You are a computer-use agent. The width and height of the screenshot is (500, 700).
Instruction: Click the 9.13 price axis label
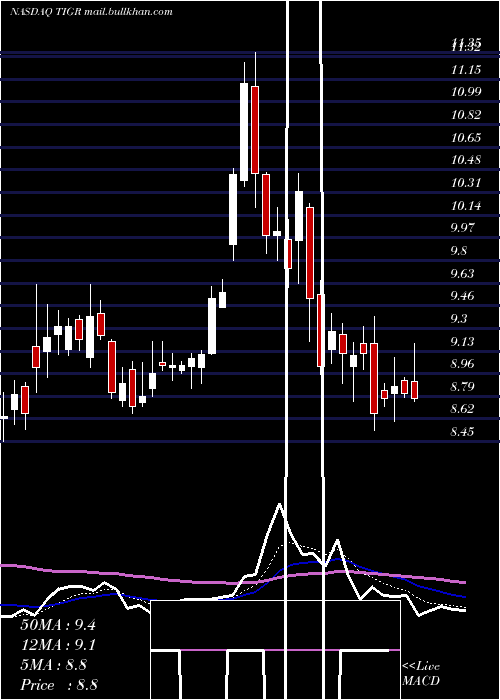click(x=462, y=342)
